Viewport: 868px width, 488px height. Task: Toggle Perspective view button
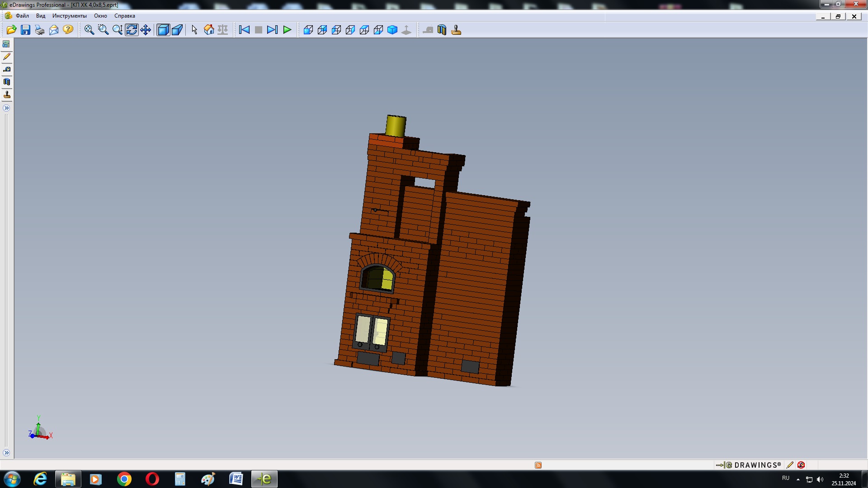tap(177, 30)
